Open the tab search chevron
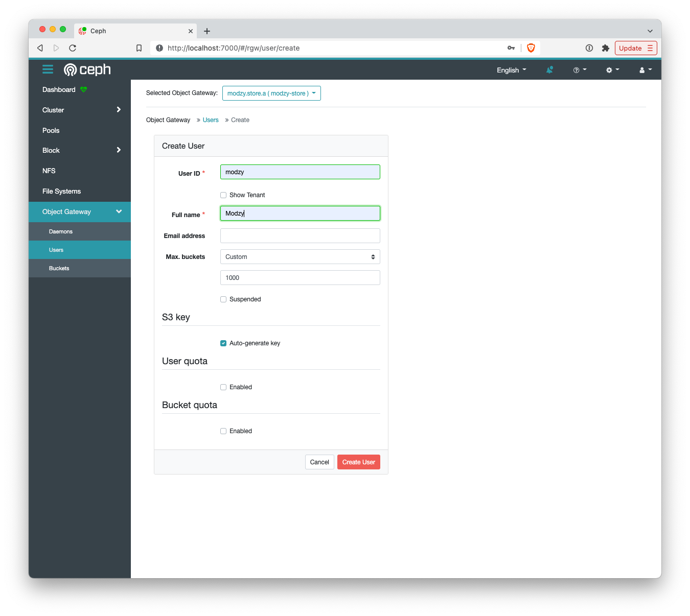Screen dimensions: 690x616 tap(650, 31)
